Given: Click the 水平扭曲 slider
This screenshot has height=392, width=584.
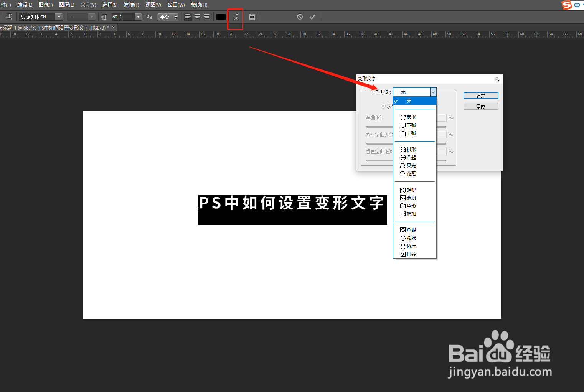Looking at the screenshot, I should 406,143.
